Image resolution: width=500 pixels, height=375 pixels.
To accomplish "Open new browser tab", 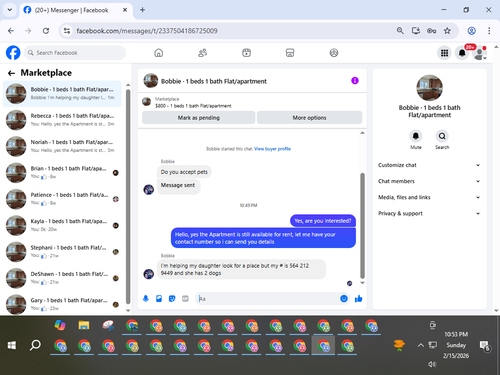I will pos(142,10).
